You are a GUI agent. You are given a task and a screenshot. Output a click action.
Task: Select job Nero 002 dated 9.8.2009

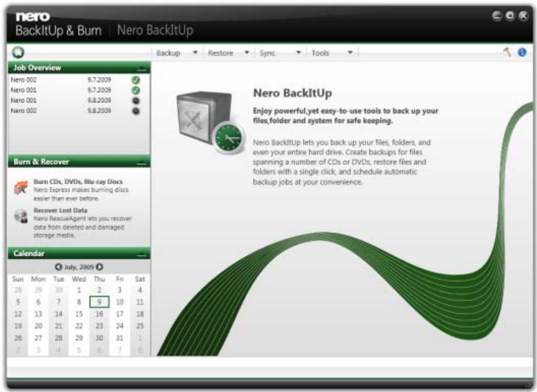(79, 111)
